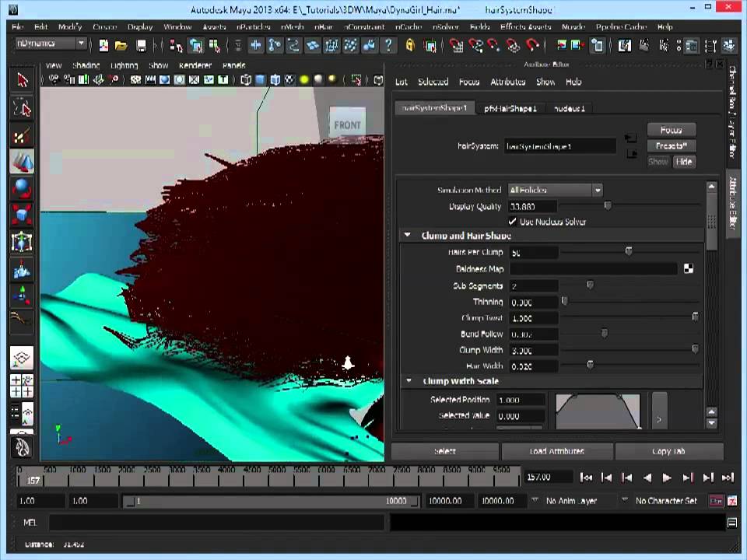Click the go to start of playback button
The height and width of the screenshot is (560, 747).
586,477
